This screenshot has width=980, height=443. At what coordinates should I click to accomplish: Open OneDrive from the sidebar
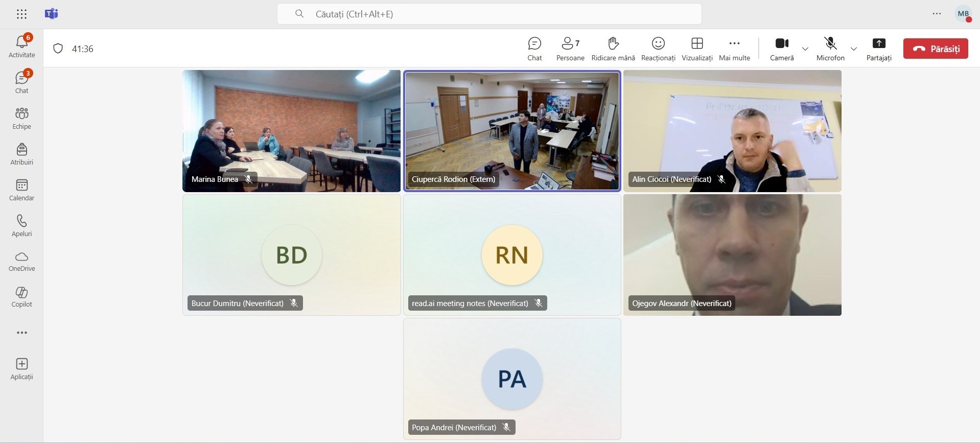tap(21, 261)
